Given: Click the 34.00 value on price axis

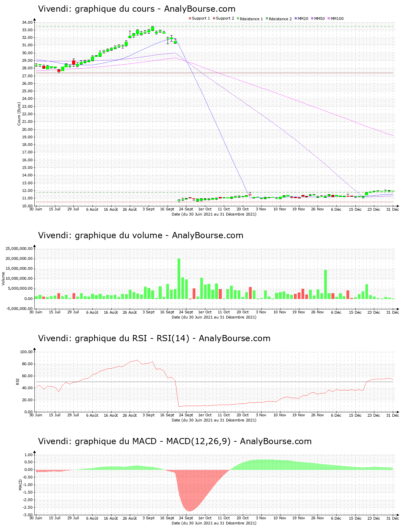Looking at the screenshot, I should point(27,22).
